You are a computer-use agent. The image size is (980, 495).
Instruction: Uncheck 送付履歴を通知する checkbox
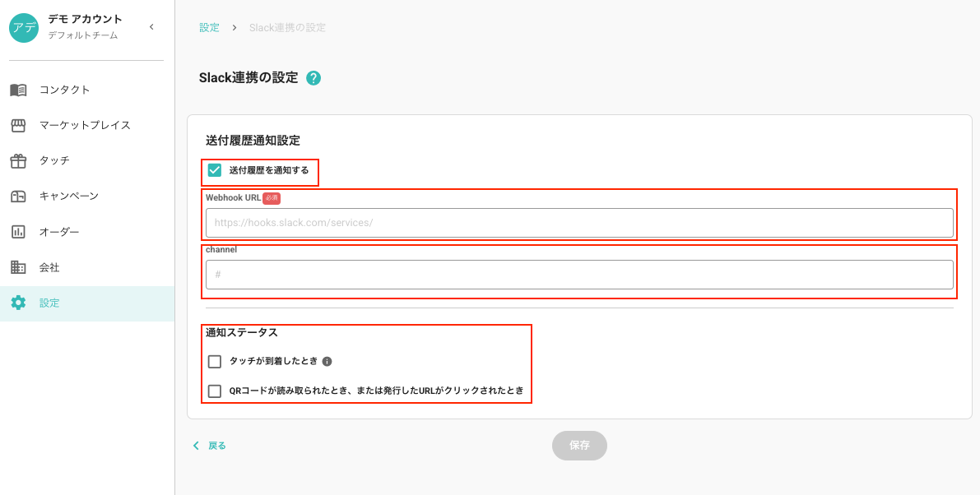tap(215, 170)
